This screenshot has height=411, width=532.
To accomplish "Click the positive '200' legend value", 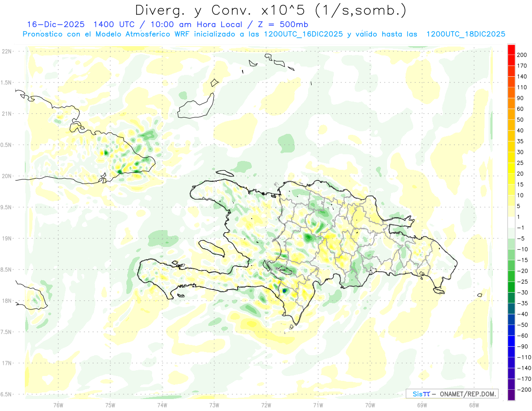I will 522,55.
